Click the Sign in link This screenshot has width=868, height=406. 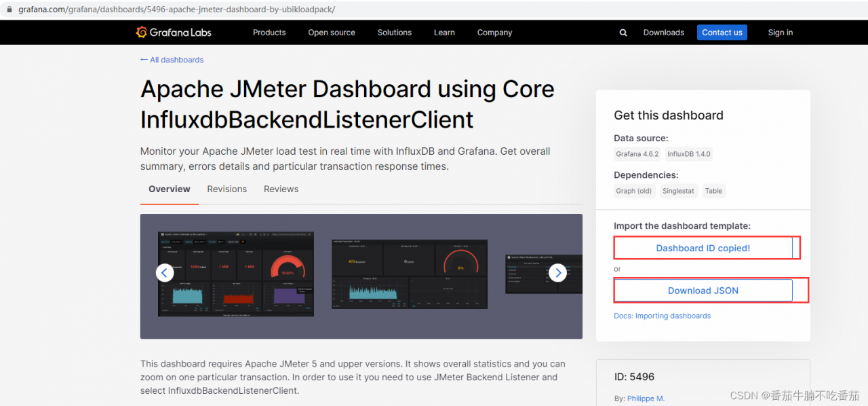(781, 33)
